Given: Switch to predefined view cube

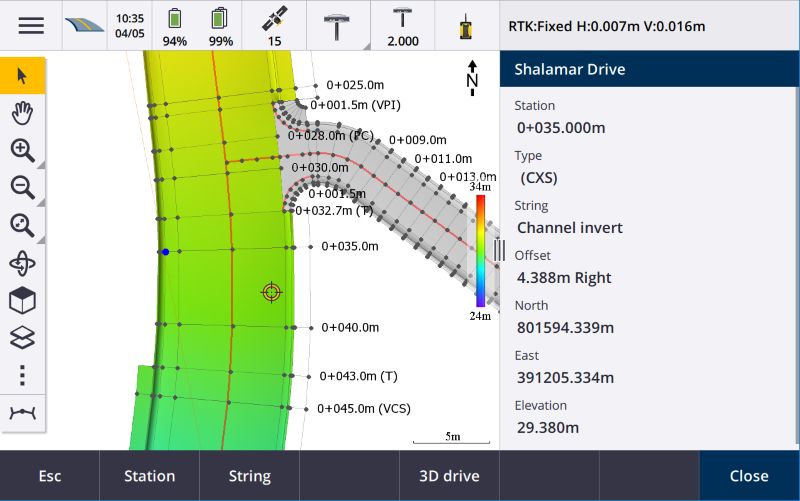Looking at the screenshot, I should pos(22,300).
